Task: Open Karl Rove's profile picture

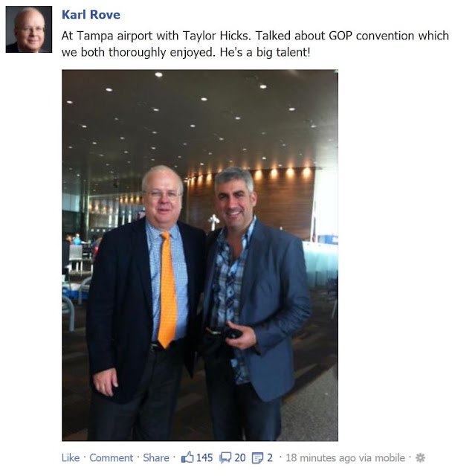Action: click(29, 30)
